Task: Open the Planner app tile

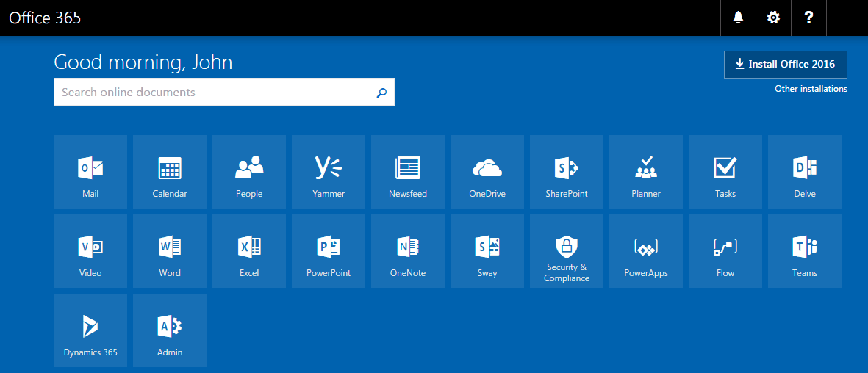Action: coord(646,172)
